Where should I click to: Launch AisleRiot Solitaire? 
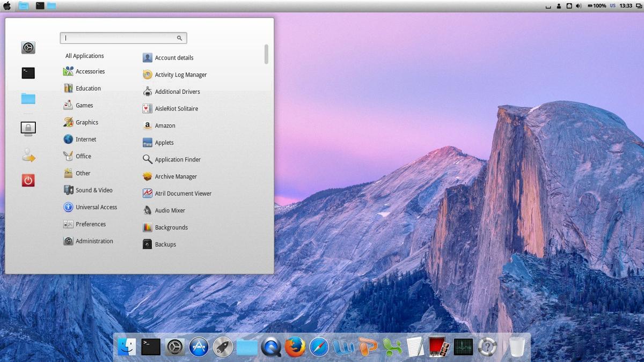[x=176, y=108]
